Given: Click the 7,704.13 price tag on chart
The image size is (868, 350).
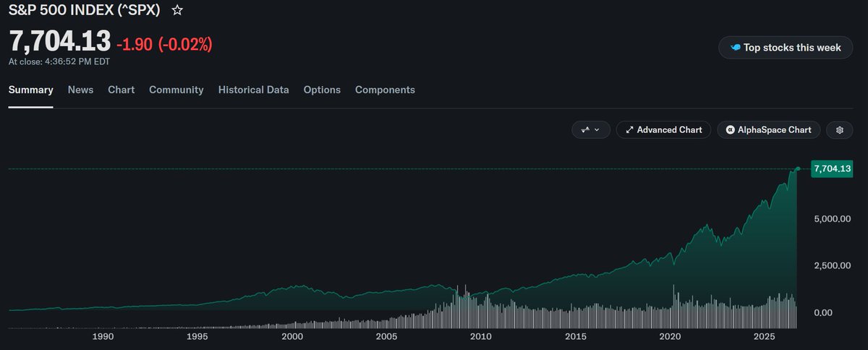Looking at the screenshot, I should (x=833, y=168).
